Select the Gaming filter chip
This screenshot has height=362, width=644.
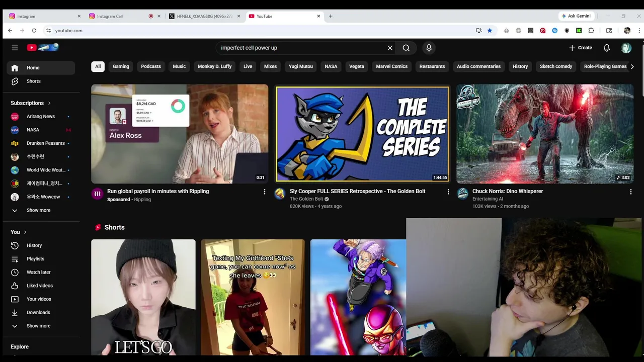click(x=121, y=66)
